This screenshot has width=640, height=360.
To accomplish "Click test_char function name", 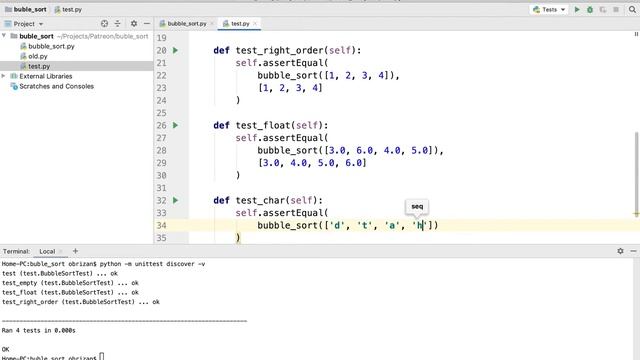I will pos(260,200).
